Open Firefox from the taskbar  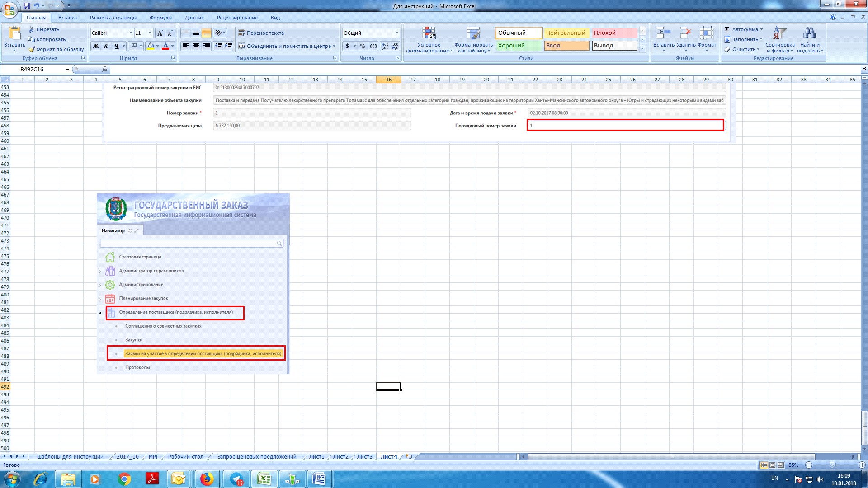coord(207,479)
